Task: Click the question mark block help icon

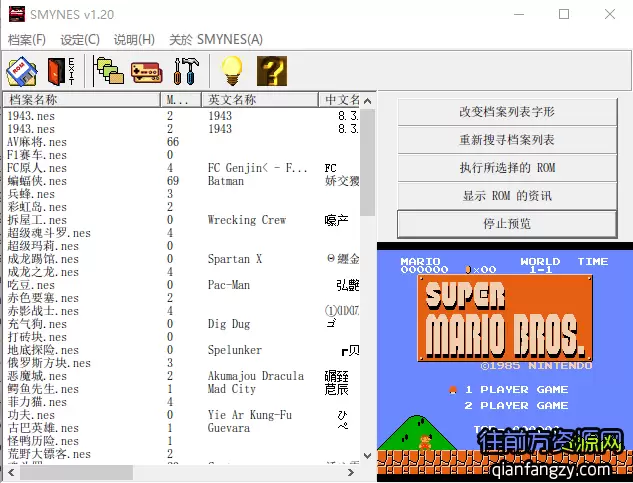Action: (x=272, y=71)
